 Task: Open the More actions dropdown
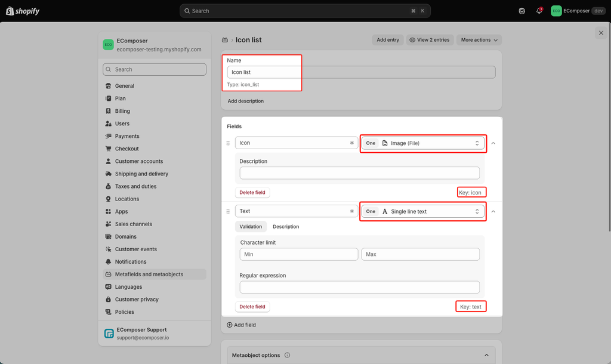tap(479, 40)
